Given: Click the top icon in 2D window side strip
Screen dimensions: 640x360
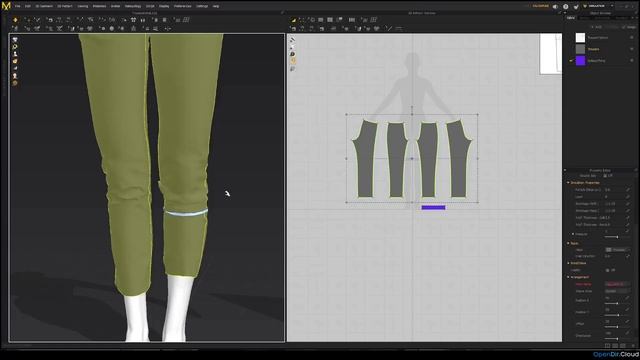Looking at the screenshot, I should coord(293,40).
